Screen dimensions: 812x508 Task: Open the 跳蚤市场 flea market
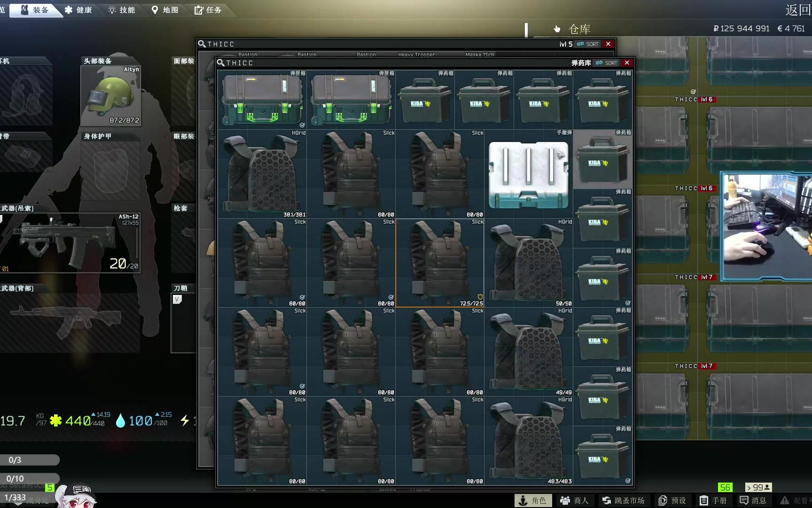(624, 500)
